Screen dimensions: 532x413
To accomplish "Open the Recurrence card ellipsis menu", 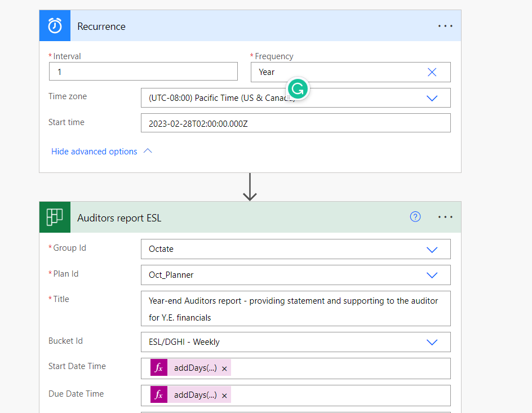I will pos(445,26).
